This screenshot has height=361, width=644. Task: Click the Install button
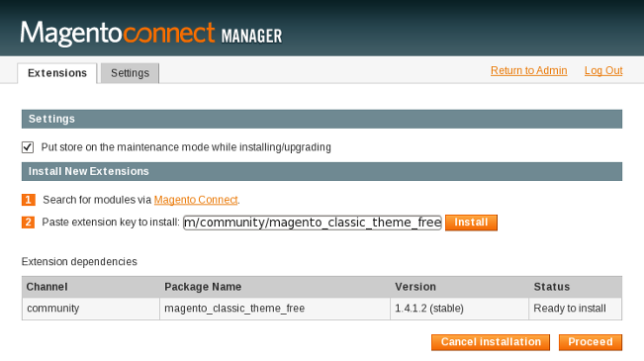[471, 223]
